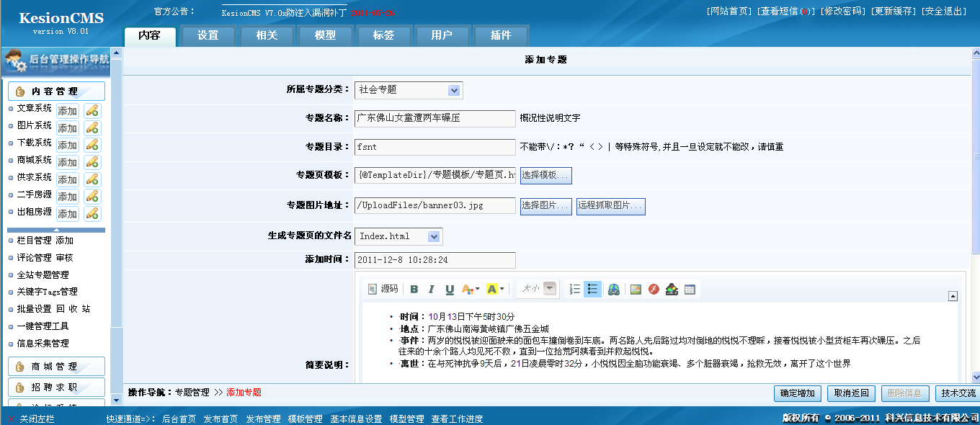Toggle bold formatting in the editor

click(x=414, y=288)
